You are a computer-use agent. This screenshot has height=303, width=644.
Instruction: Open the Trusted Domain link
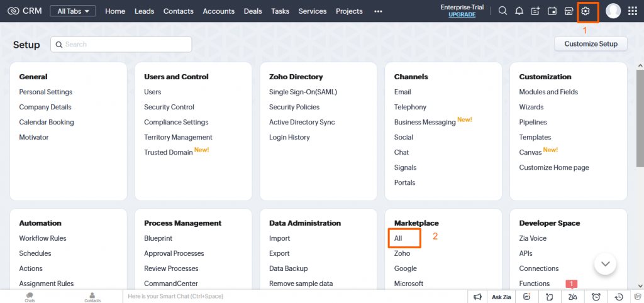tap(169, 152)
